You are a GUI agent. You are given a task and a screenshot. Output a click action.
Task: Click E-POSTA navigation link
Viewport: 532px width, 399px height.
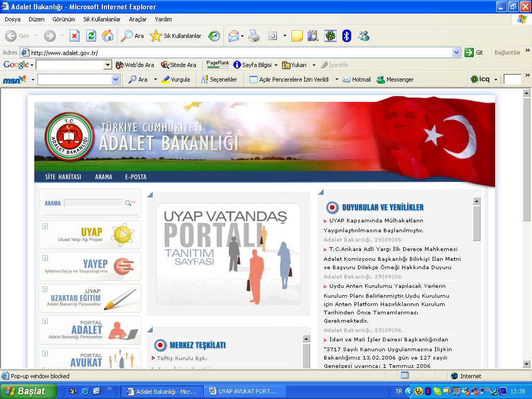[x=136, y=177]
